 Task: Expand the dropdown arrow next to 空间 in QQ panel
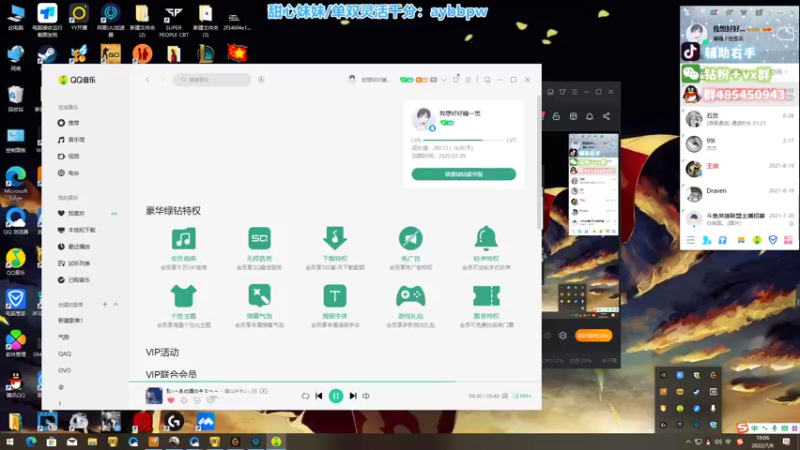coord(786,72)
